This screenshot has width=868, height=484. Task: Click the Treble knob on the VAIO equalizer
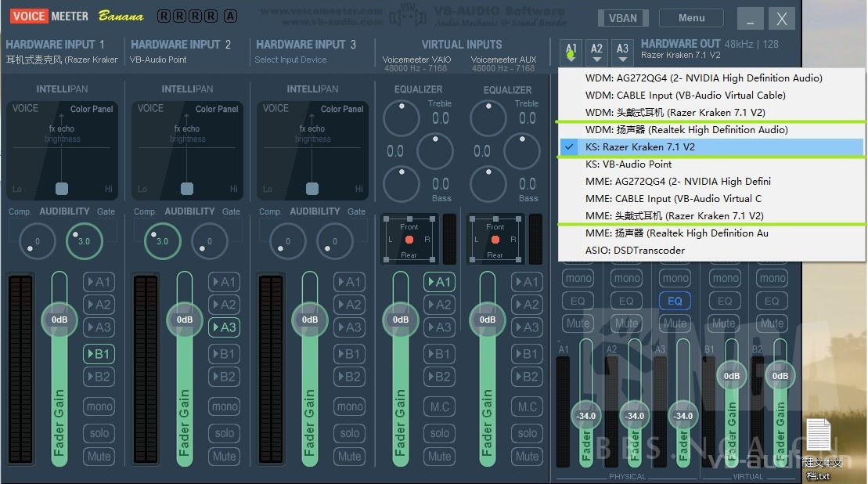click(402, 117)
